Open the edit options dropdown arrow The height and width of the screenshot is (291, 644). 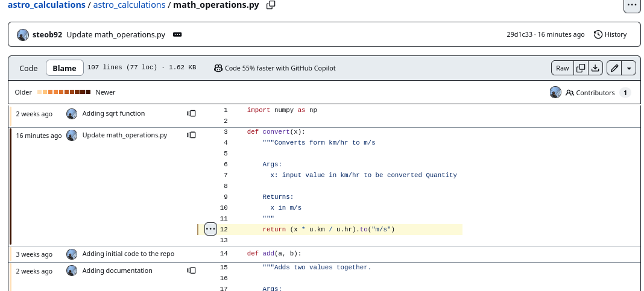click(x=629, y=68)
